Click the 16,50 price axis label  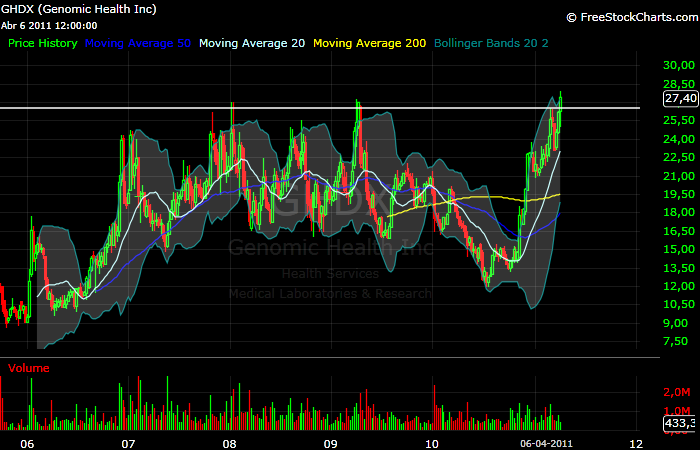tap(679, 231)
